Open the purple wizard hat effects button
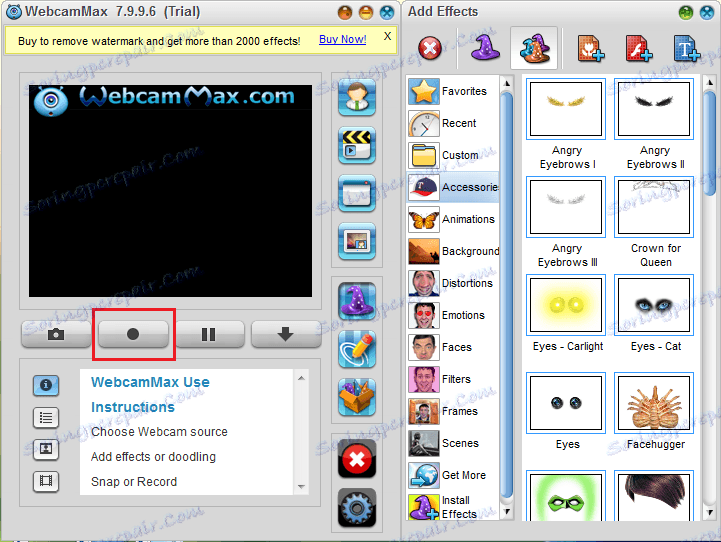Viewport: 721px width, 542px height. 357,301
